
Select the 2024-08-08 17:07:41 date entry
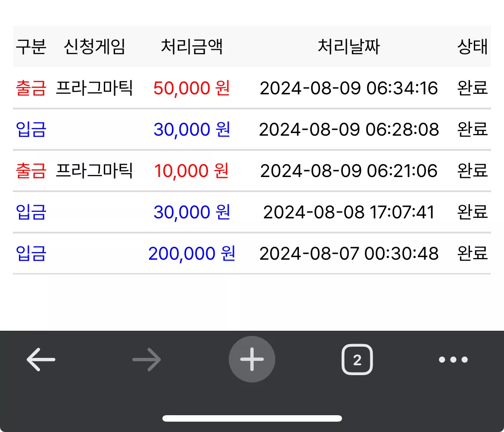(x=349, y=212)
